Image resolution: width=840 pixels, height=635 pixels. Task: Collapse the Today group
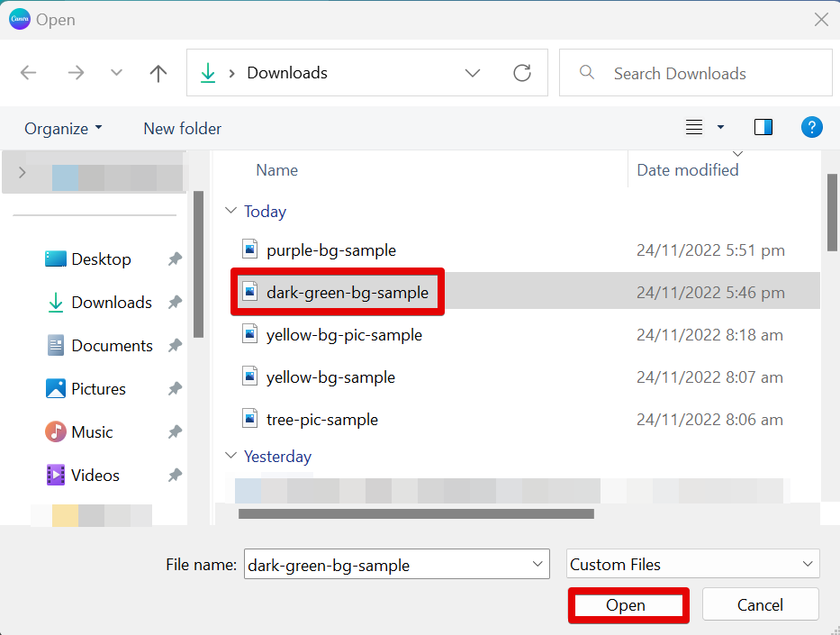230,212
